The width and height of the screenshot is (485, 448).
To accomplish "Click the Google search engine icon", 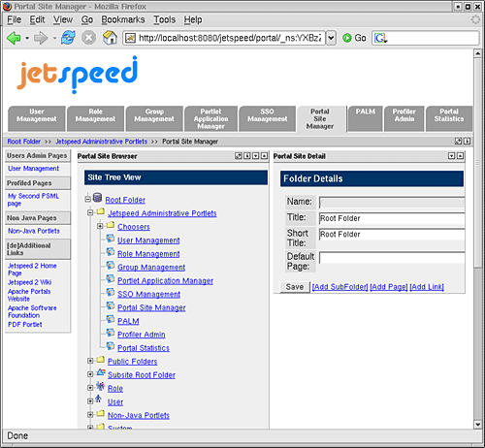I will tap(380, 38).
